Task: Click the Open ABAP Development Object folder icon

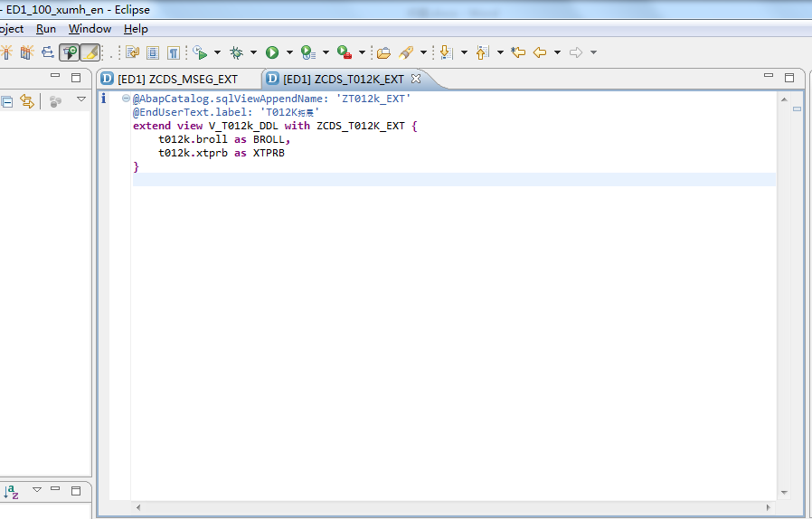Action: (x=383, y=52)
